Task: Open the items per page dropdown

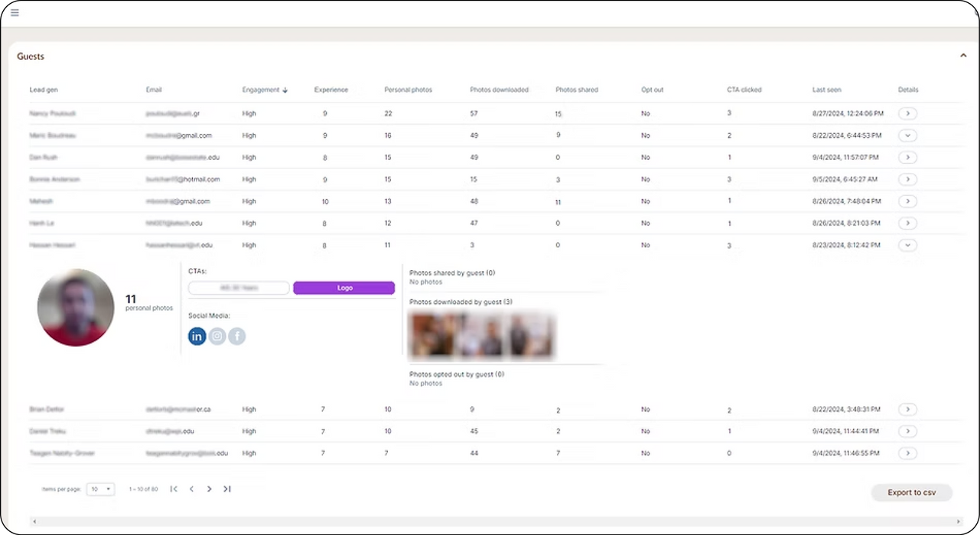Action: pyautogui.click(x=100, y=489)
